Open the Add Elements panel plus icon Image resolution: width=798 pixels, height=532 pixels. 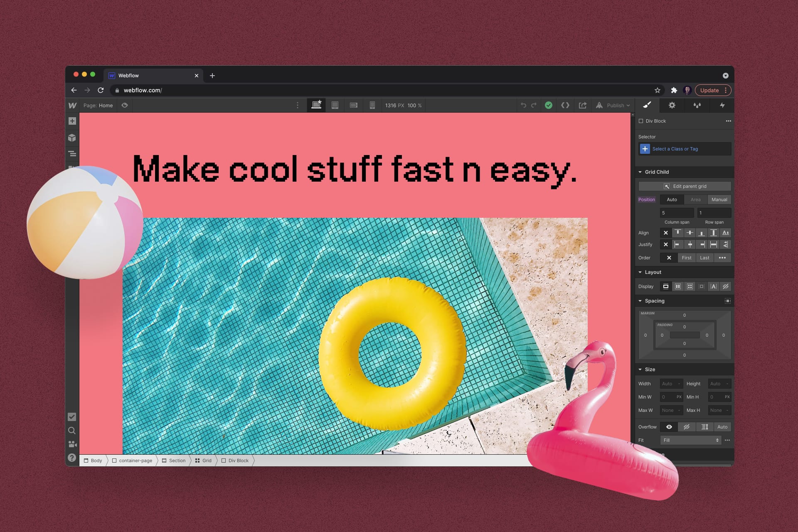click(x=72, y=121)
